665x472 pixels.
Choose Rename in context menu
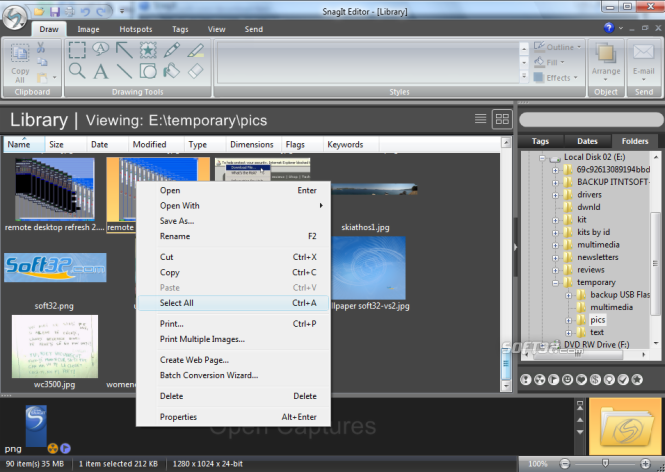tap(233, 236)
